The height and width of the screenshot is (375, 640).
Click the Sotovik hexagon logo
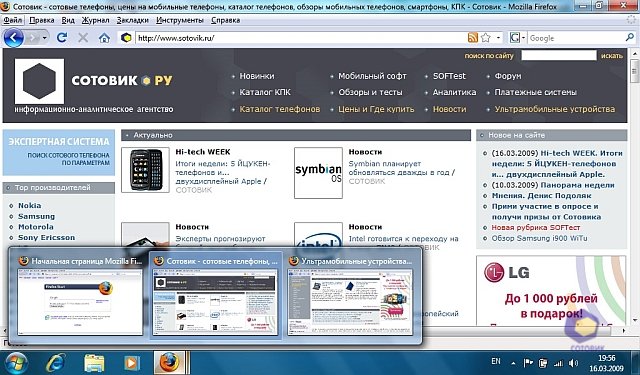coord(39,81)
